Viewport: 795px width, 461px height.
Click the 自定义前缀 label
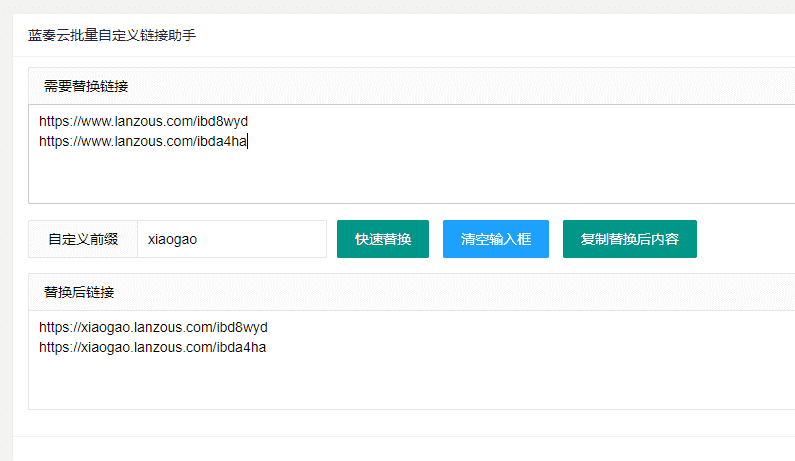(83, 239)
